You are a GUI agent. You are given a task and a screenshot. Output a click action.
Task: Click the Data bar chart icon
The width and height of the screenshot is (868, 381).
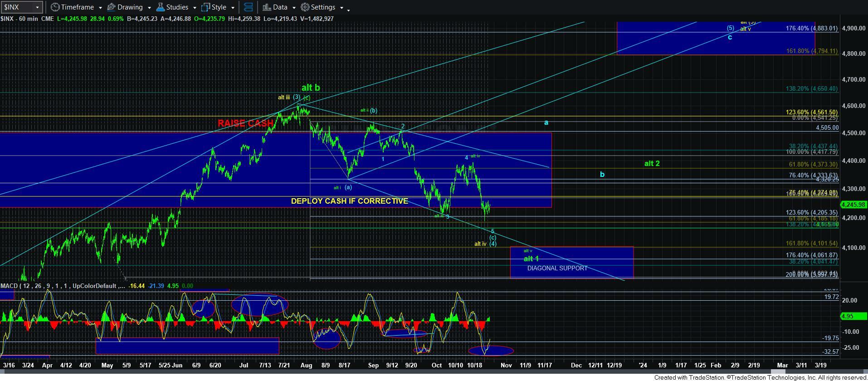pos(266,7)
